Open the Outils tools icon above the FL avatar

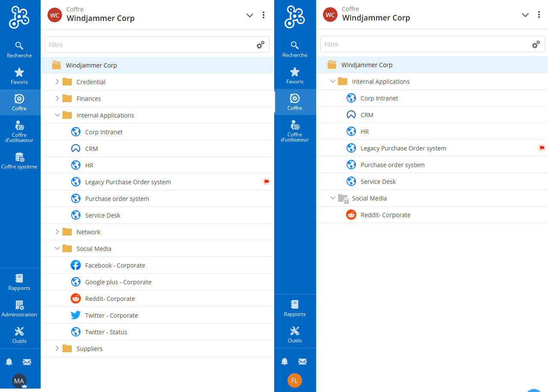tap(295, 334)
